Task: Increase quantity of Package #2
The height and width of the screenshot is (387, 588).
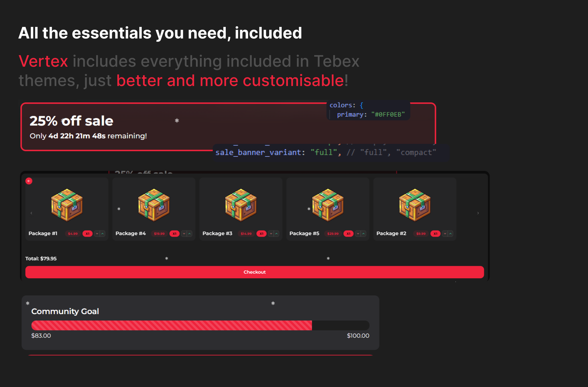Action: 450,234
